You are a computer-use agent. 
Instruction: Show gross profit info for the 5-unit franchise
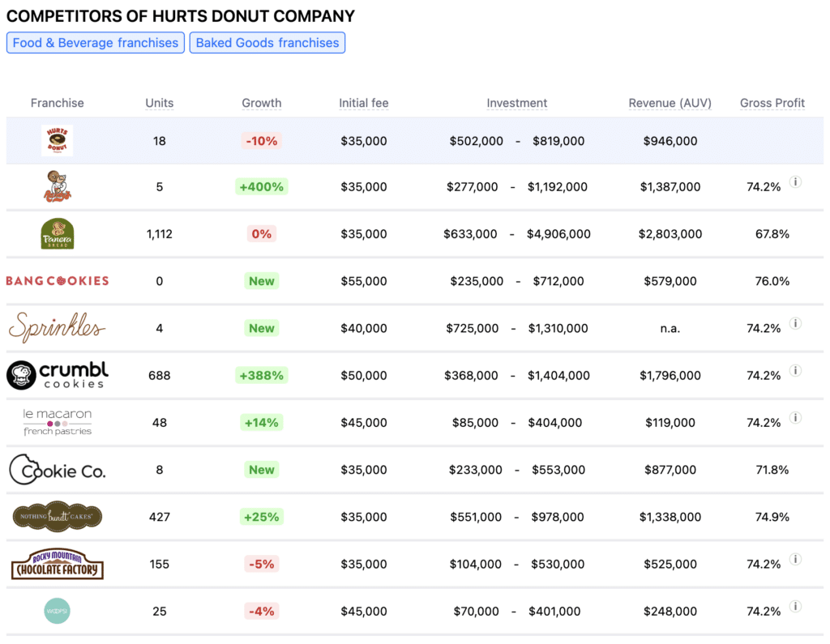click(x=795, y=182)
